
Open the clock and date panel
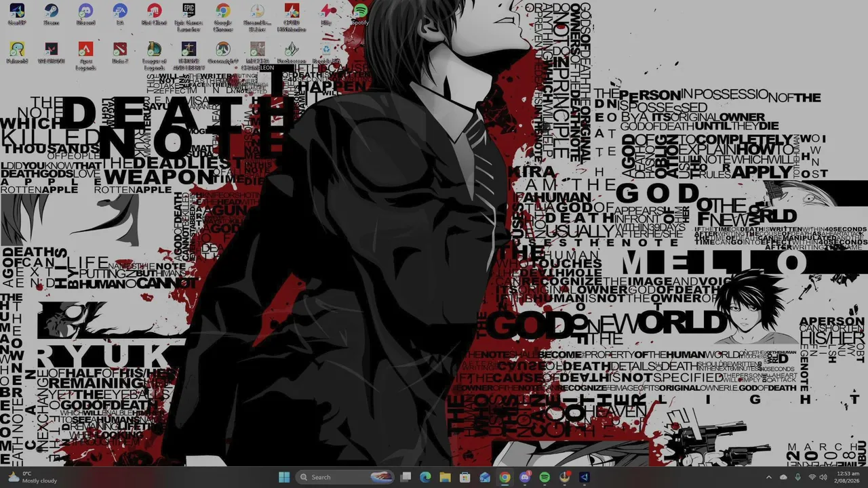tap(848, 477)
